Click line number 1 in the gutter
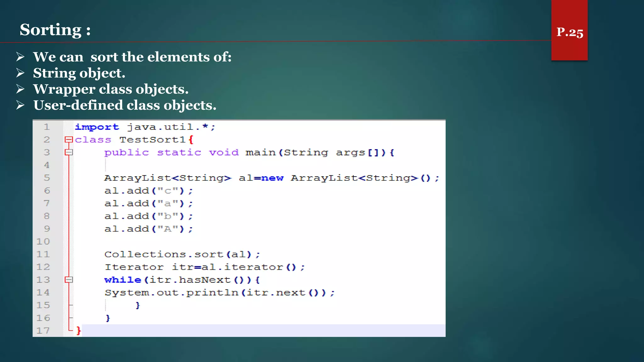This screenshot has height=362, width=644. [x=47, y=127]
